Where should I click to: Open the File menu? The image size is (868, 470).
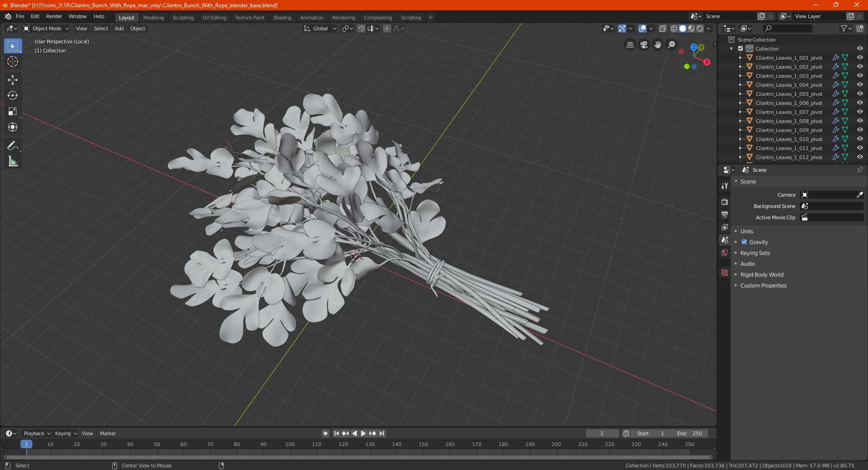[x=20, y=16]
